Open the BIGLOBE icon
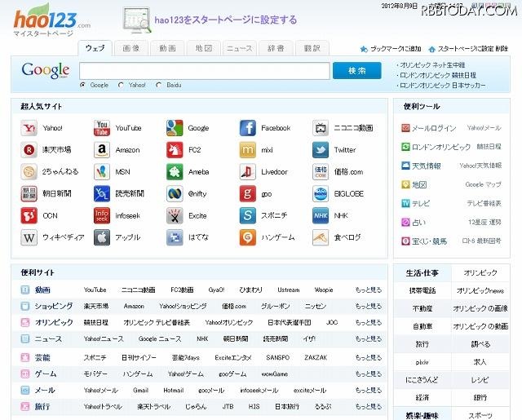This screenshot has height=420, width=522. [321, 194]
